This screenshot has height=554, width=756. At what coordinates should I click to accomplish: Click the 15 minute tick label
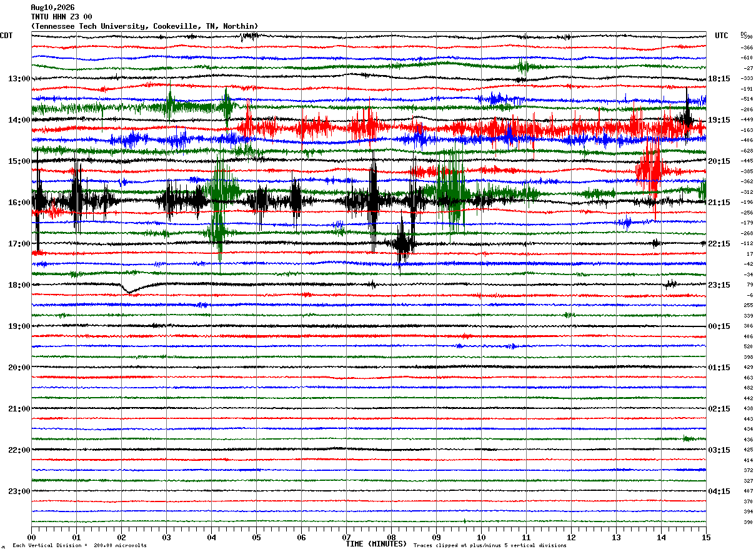pos(706,537)
